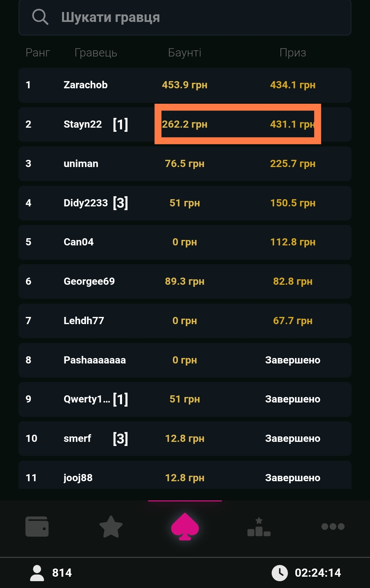370x588 pixels.
Task: Sort by the Ранг column header
Action: [x=38, y=53]
